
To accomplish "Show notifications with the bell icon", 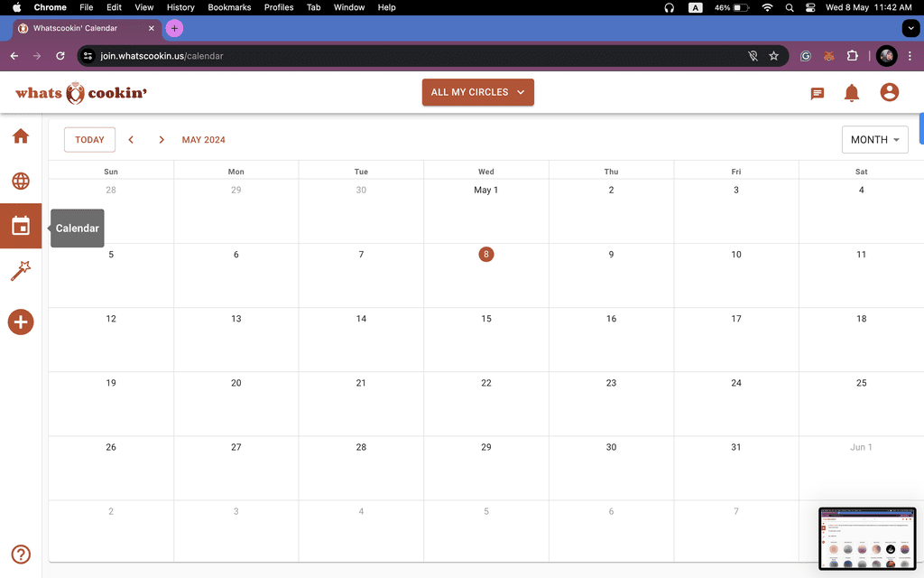I will [852, 93].
